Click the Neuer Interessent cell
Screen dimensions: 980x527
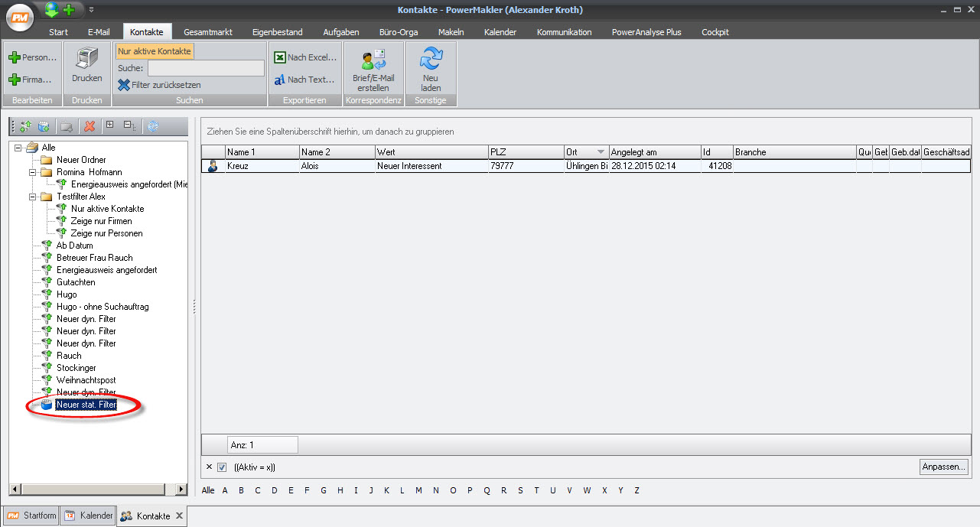point(431,166)
